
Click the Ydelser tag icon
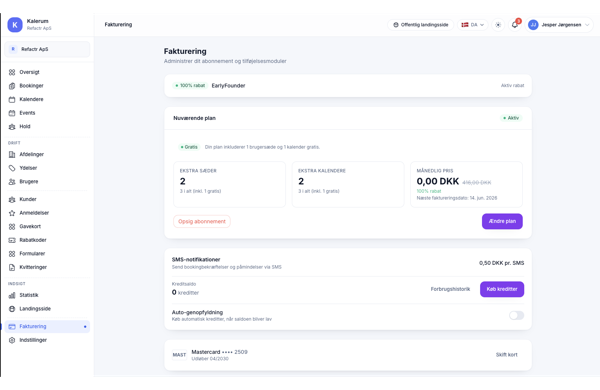pos(12,168)
